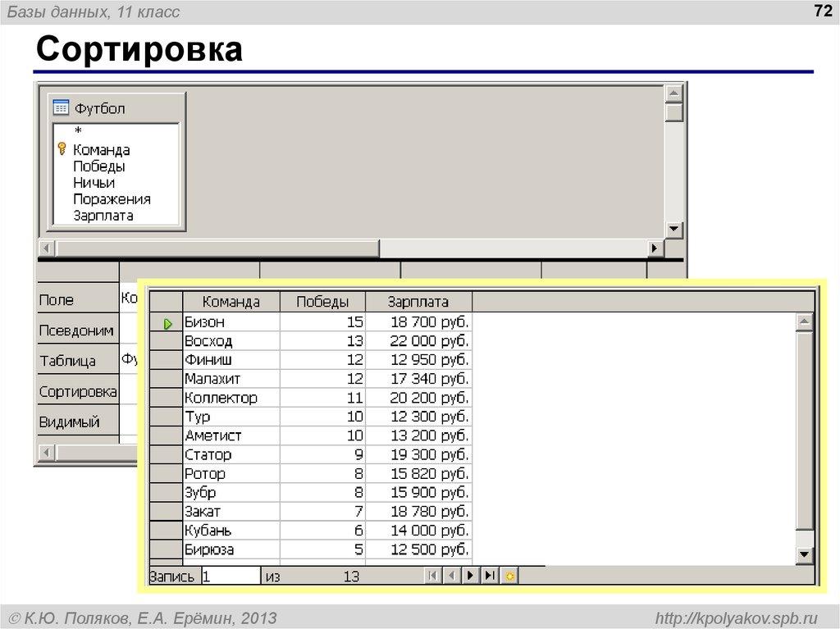This screenshot has height=629, width=840.
Task: Jump to last record with navigation button
Action: 487,576
